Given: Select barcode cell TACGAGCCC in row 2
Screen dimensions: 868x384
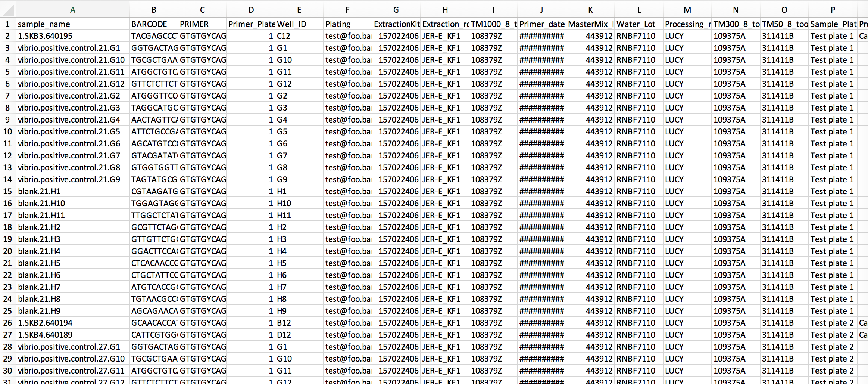Looking at the screenshot, I should tap(154, 36).
